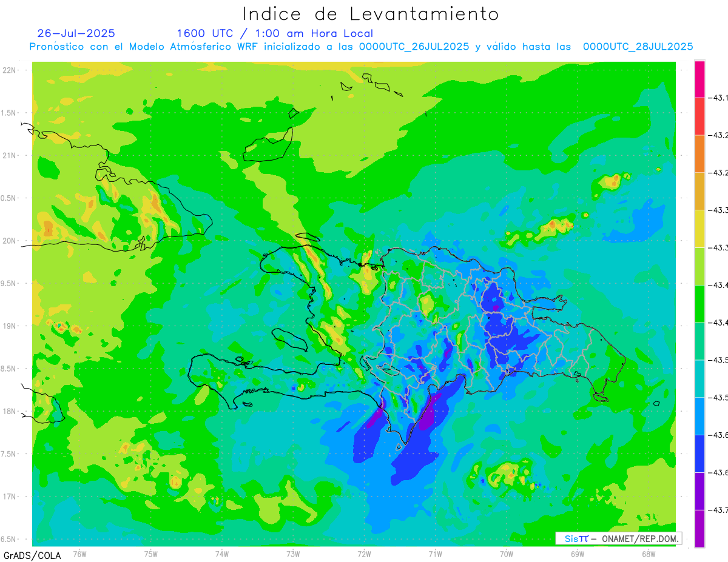Pick the red color bar swatch
This screenshot has height=562, width=728.
[x=699, y=116]
